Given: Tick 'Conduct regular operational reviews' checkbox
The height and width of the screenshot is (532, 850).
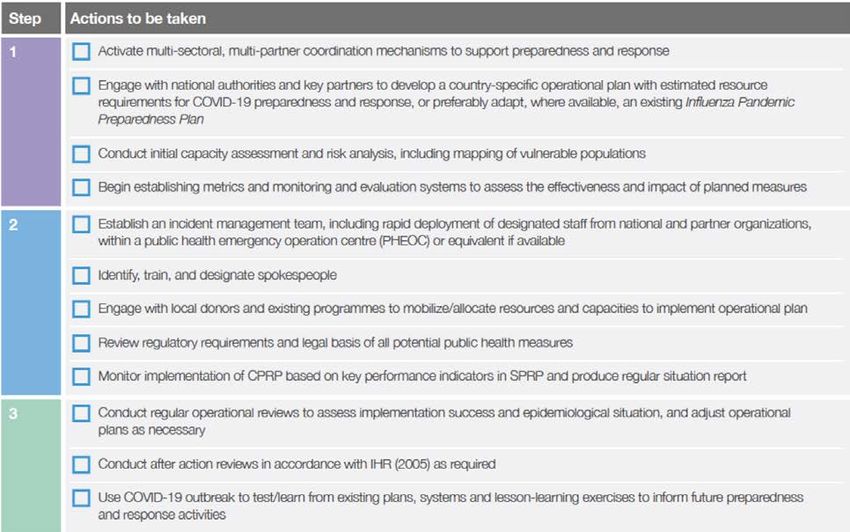Looking at the screenshot, I should 81,413.
